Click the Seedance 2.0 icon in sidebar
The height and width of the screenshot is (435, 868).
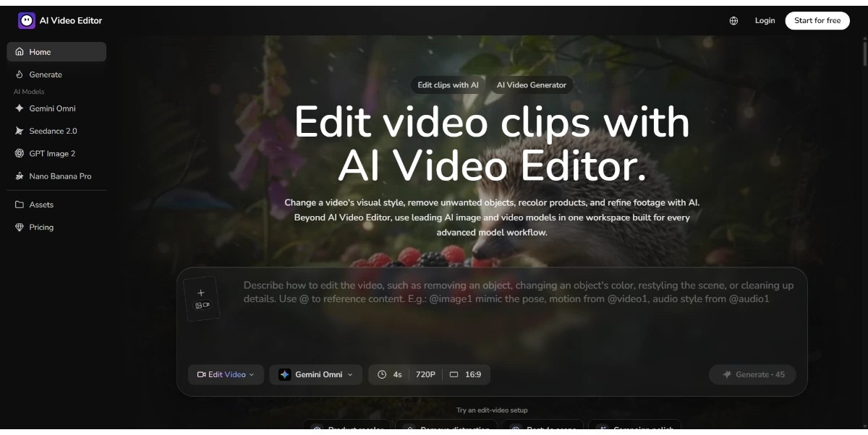20,131
